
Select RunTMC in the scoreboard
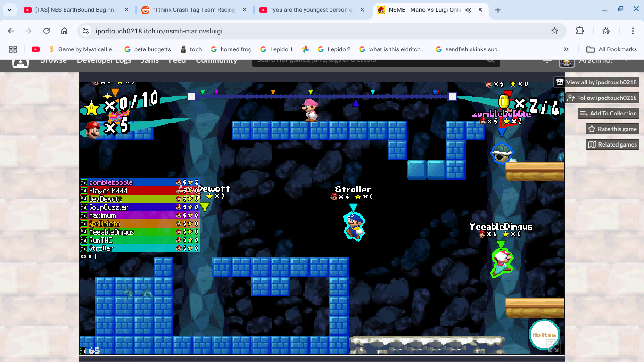pos(140,240)
